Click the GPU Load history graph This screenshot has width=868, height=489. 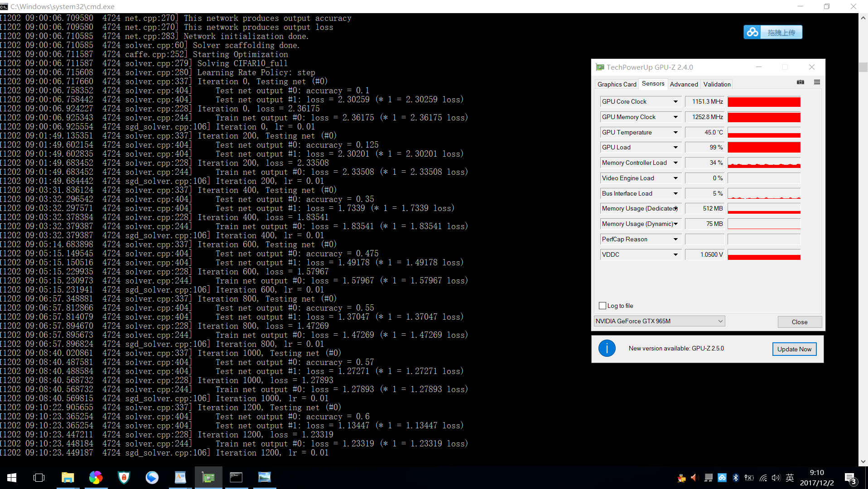tap(764, 148)
